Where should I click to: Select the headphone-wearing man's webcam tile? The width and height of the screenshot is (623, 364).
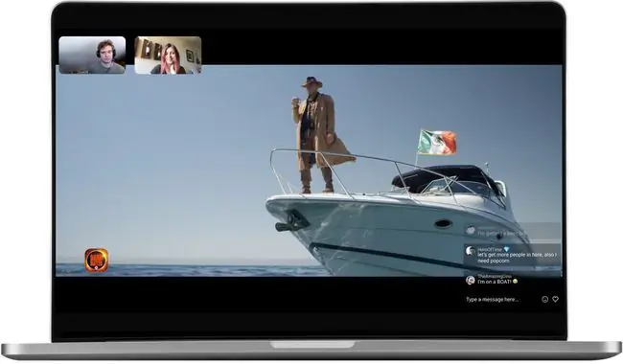point(92,56)
